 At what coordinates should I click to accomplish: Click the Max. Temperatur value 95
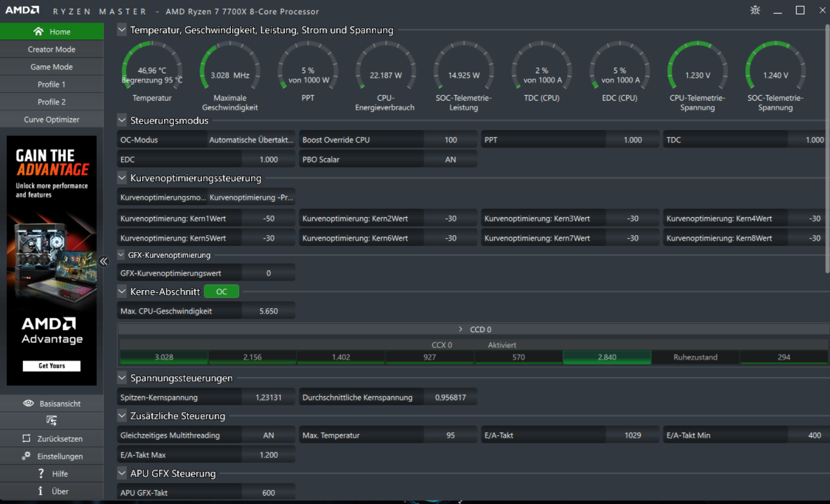[x=450, y=435]
